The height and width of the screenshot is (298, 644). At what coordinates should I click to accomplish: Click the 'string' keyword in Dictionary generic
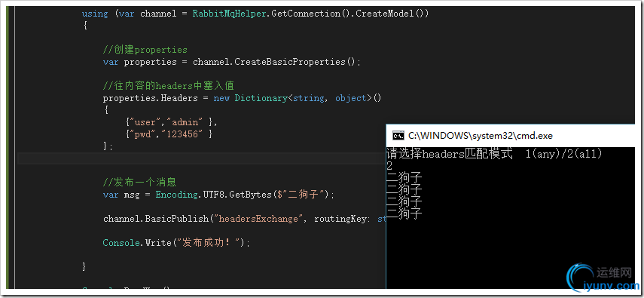309,98
